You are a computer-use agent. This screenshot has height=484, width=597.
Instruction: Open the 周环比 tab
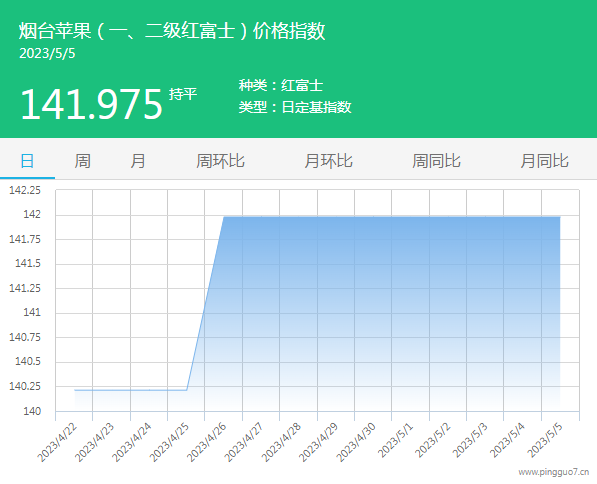[220, 161]
